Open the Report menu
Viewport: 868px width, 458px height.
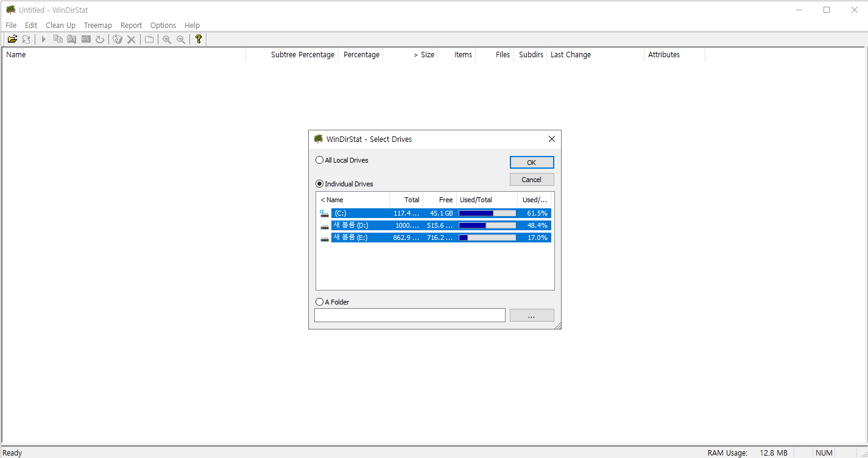coord(131,25)
